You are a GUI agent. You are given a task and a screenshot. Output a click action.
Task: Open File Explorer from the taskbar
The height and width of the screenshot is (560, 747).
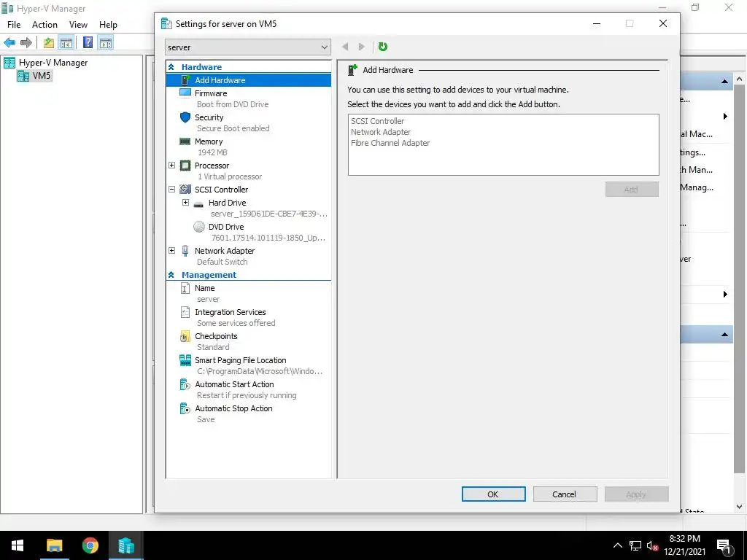click(54, 545)
